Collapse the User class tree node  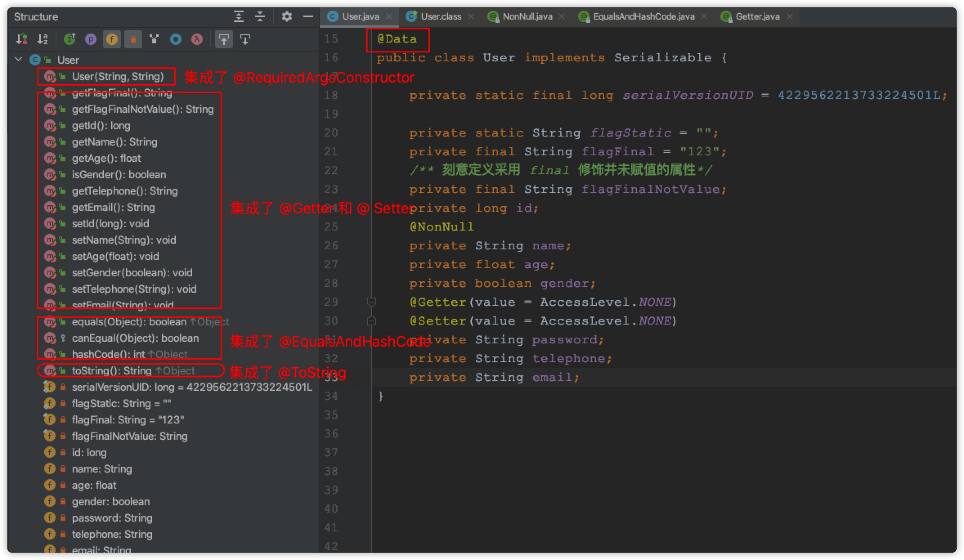pos(18,60)
